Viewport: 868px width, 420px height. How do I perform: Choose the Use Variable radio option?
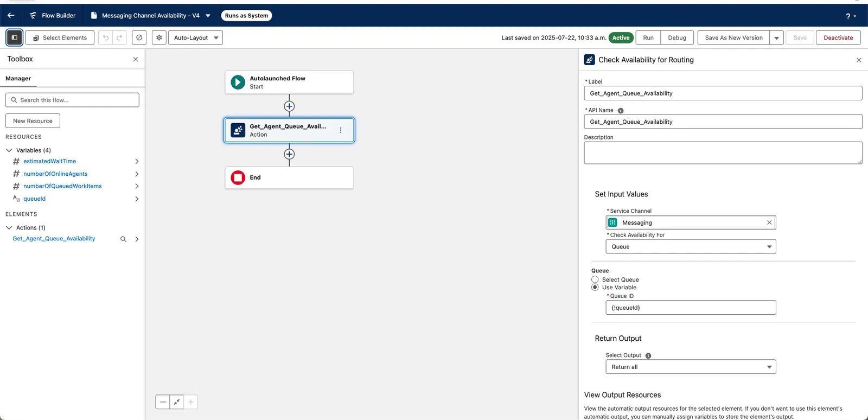[x=595, y=287]
